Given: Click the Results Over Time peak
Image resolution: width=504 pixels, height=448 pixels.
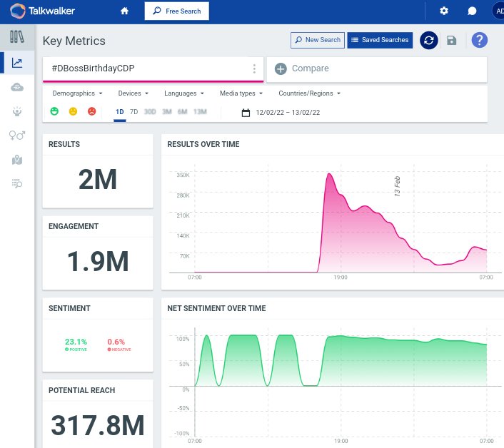Looking at the screenshot, I should [329, 174].
